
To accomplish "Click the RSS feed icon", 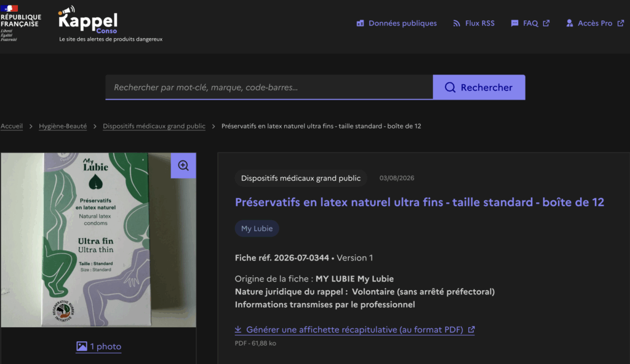I will point(457,23).
